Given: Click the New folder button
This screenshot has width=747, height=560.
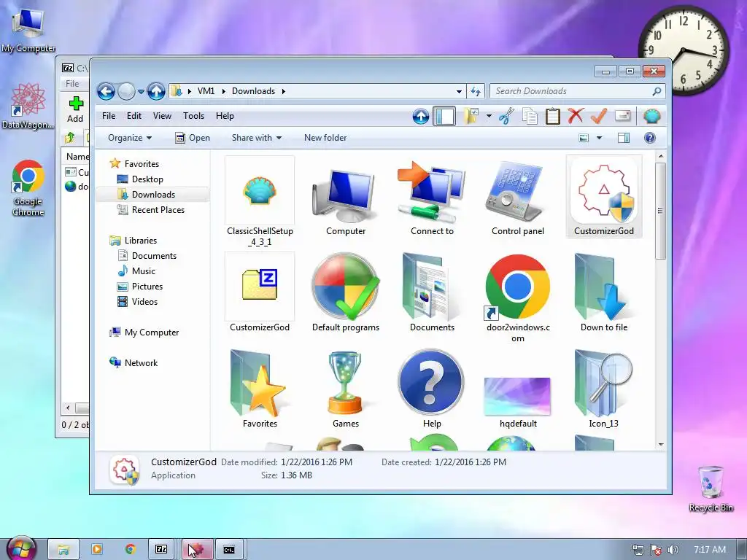Looking at the screenshot, I should coord(325,138).
